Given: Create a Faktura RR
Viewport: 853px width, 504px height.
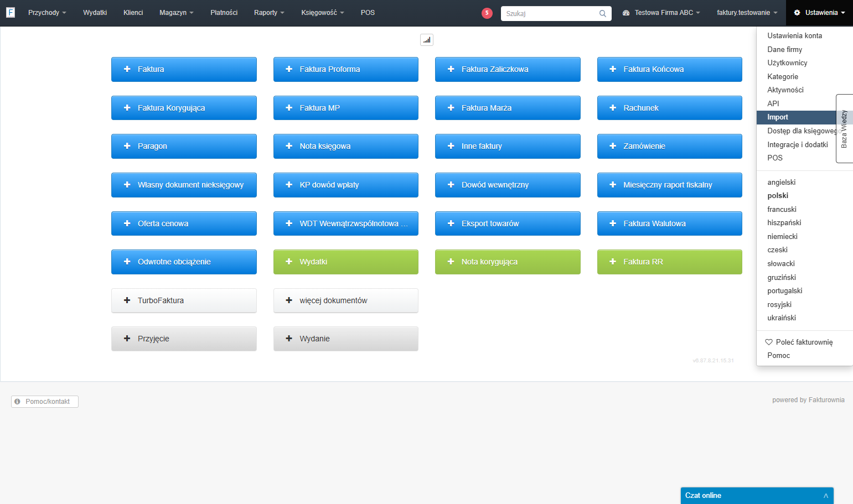Looking at the screenshot, I should click(x=670, y=262).
